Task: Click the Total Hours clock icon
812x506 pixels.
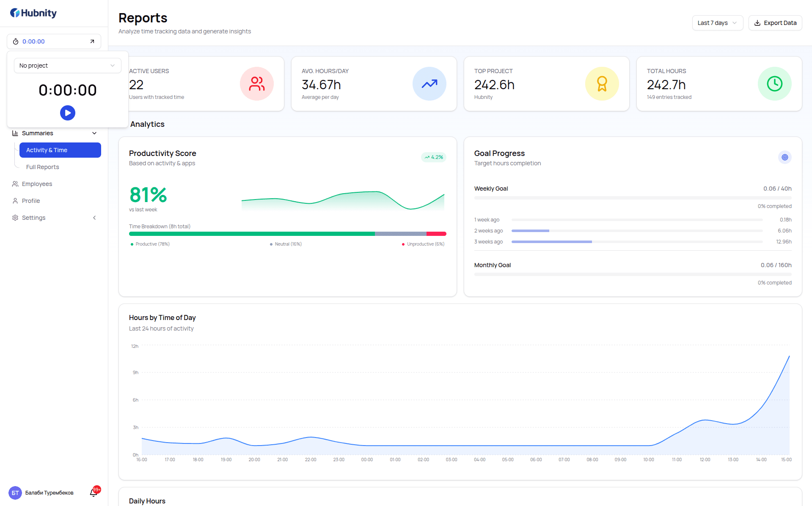Action: (775, 84)
